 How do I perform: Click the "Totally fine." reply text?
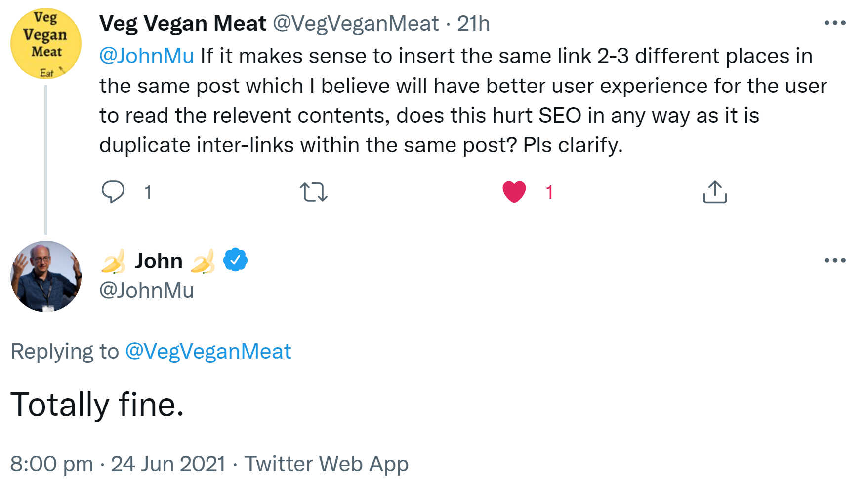coord(97,405)
